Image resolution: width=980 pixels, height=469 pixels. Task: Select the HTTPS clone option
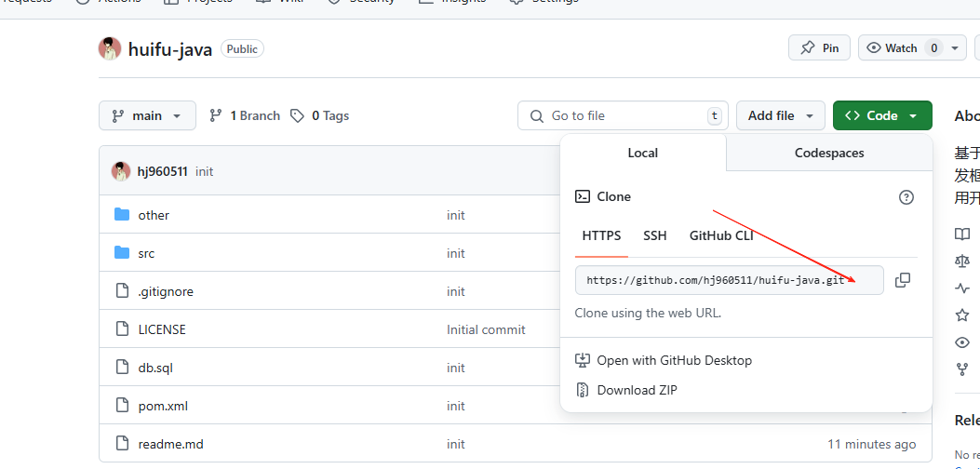tap(601, 235)
